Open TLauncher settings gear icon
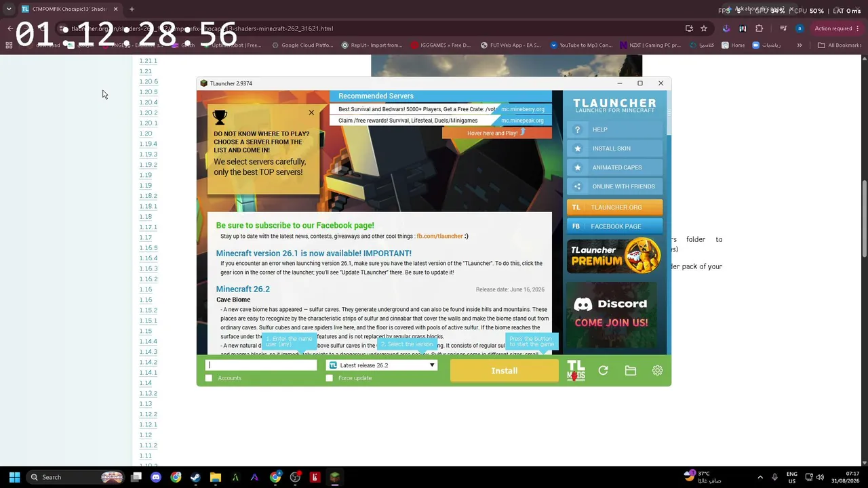Viewport: 868px width, 488px height. click(x=657, y=370)
